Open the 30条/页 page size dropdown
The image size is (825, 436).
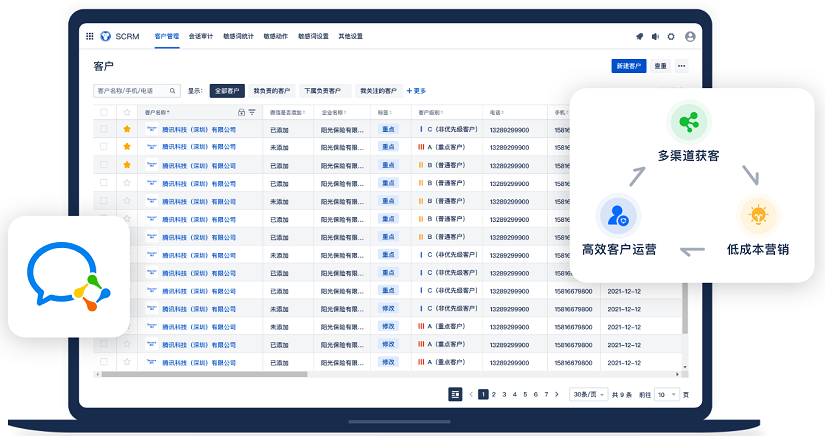587,394
